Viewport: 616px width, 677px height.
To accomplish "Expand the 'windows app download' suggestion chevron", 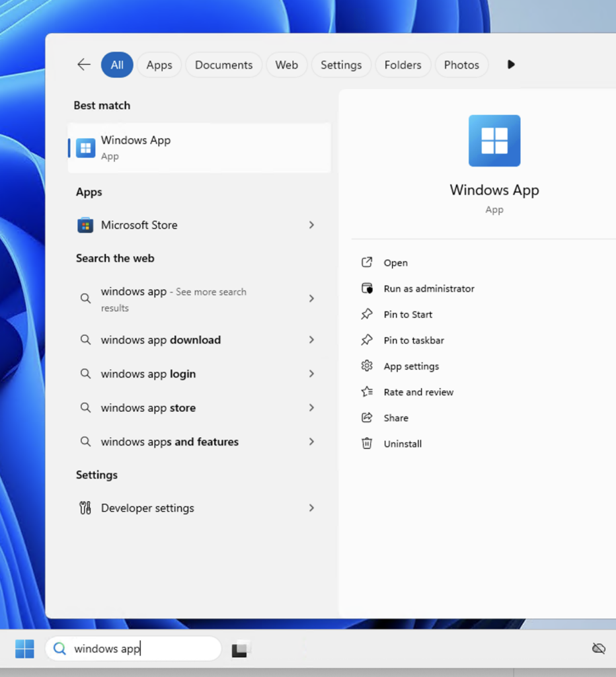I will pos(311,340).
